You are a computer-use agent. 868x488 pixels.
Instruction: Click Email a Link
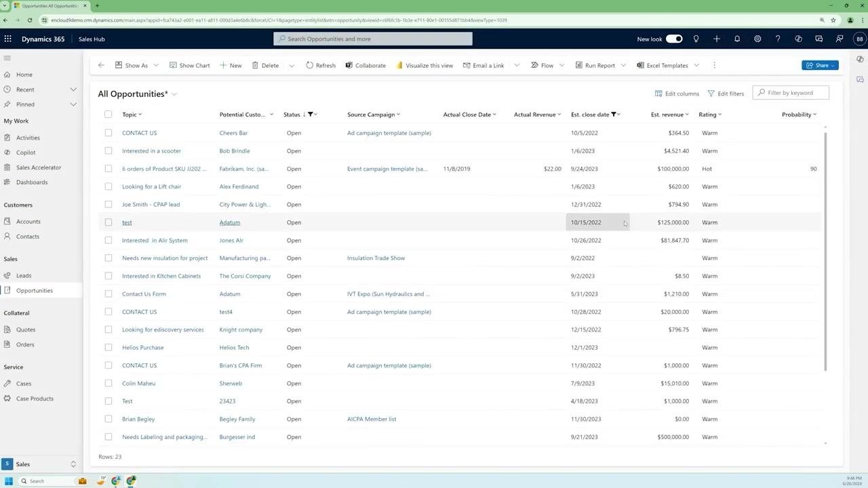click(484, 65)
